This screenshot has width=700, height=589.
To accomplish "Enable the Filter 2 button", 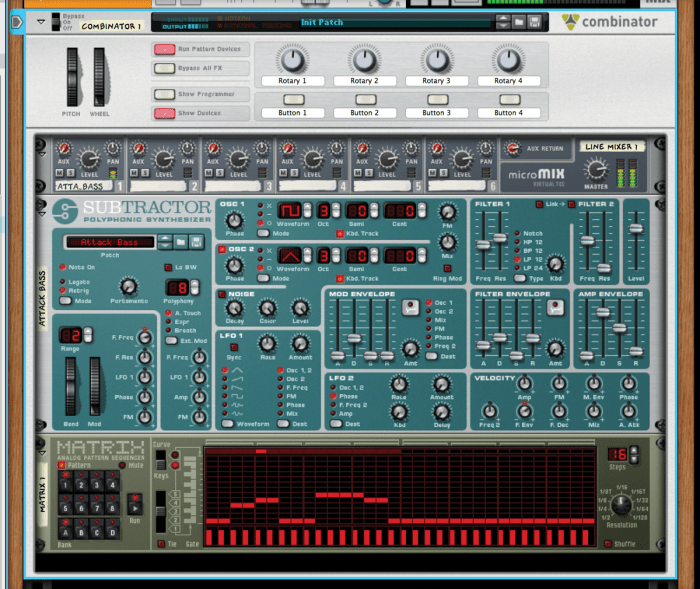I will click(x=571, y=205).
